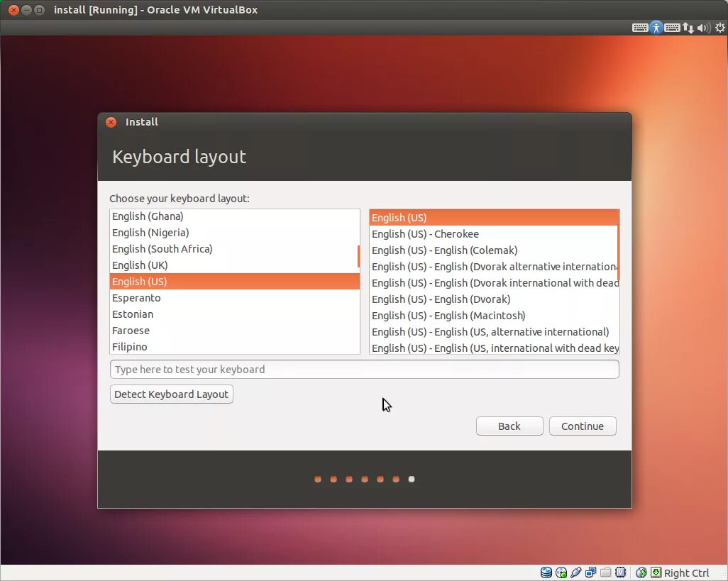The height and width of the screenshot is (581, 728).
Task: Select Filipino keyboard layout
Action: [234, 347]
